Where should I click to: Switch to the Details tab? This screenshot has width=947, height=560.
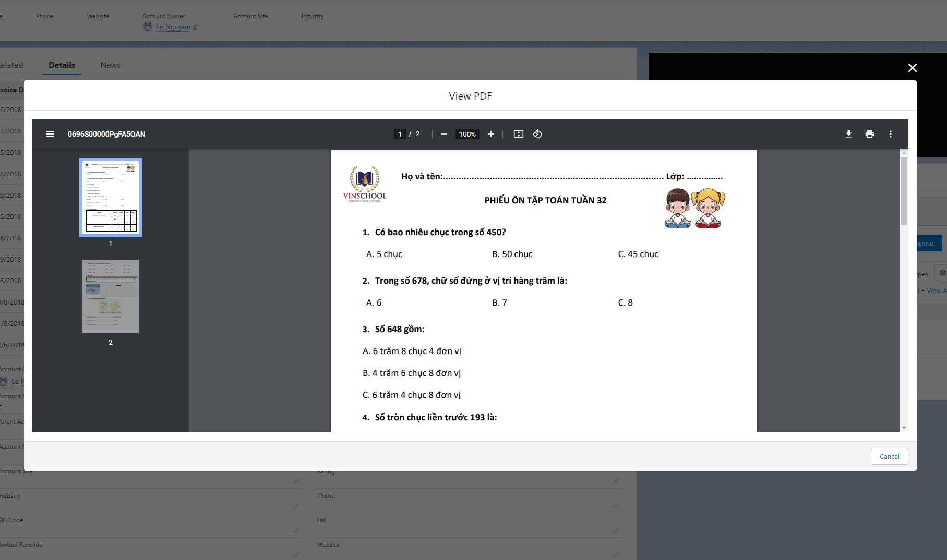(x=62, y=65)
